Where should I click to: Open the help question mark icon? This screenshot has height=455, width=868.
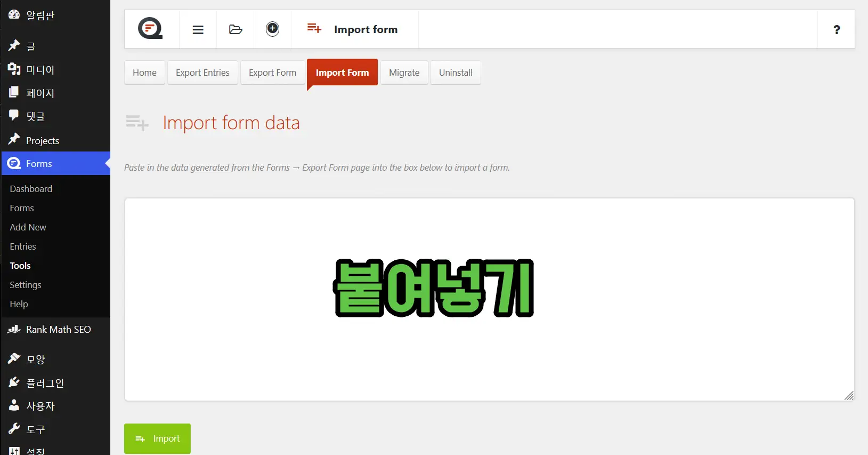[x=837, y=30]
